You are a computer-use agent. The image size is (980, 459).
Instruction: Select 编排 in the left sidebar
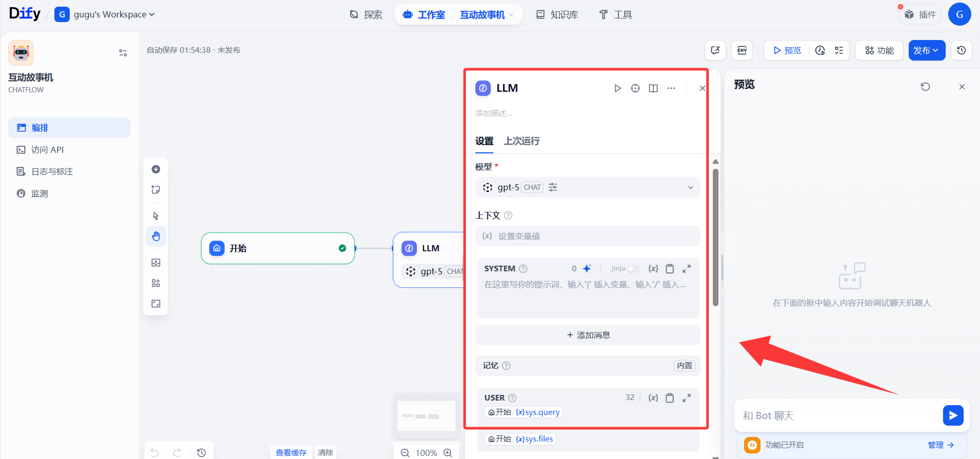click(69, 128)
